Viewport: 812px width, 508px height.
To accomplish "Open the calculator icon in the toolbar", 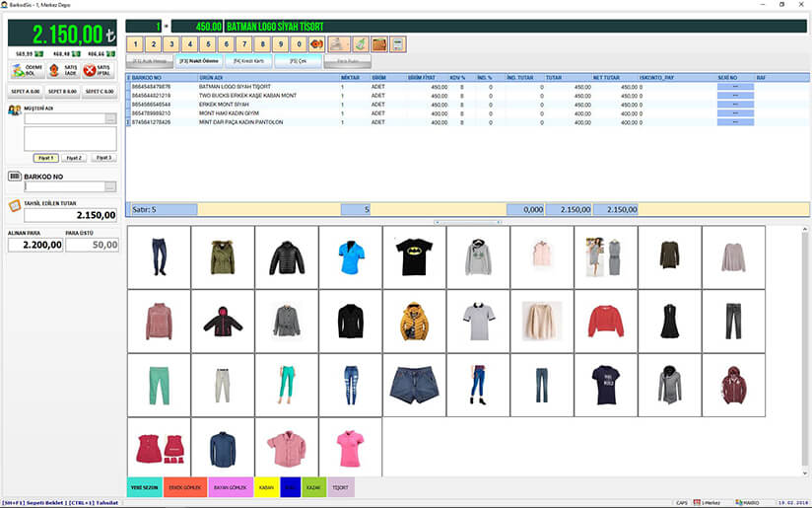I will coord(397,44).
